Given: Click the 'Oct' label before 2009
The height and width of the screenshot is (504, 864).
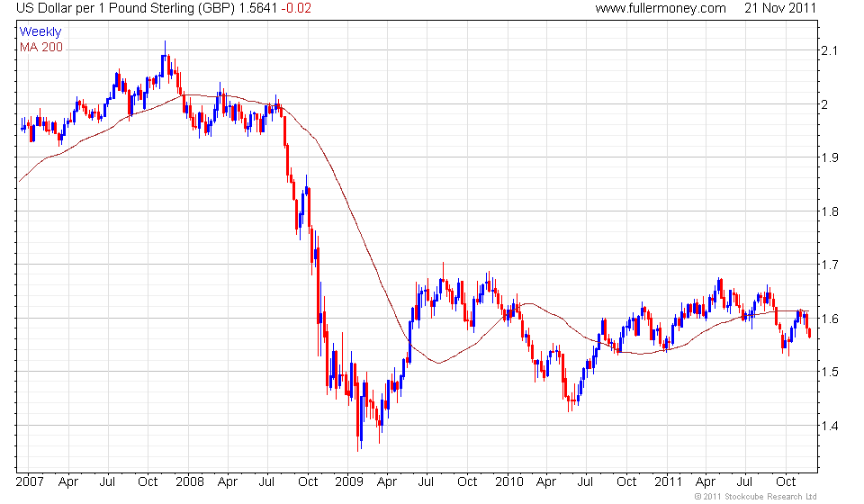Looking at the screenshot, I should 308,481.
